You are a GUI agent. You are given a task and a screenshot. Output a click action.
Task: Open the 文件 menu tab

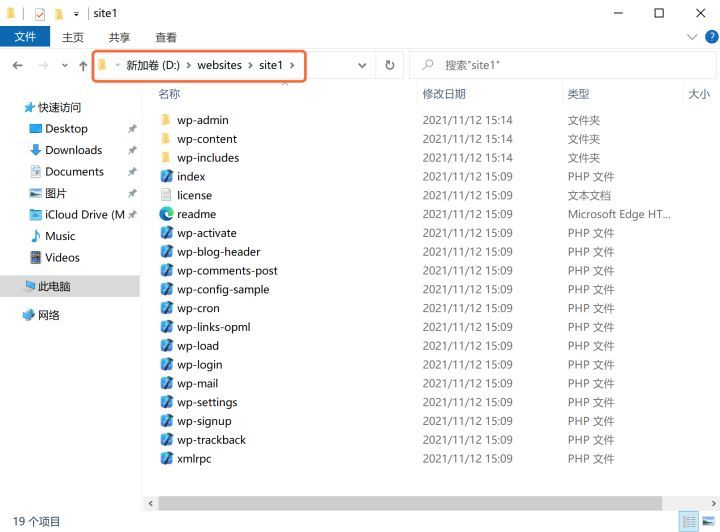(x=25, y=37)
